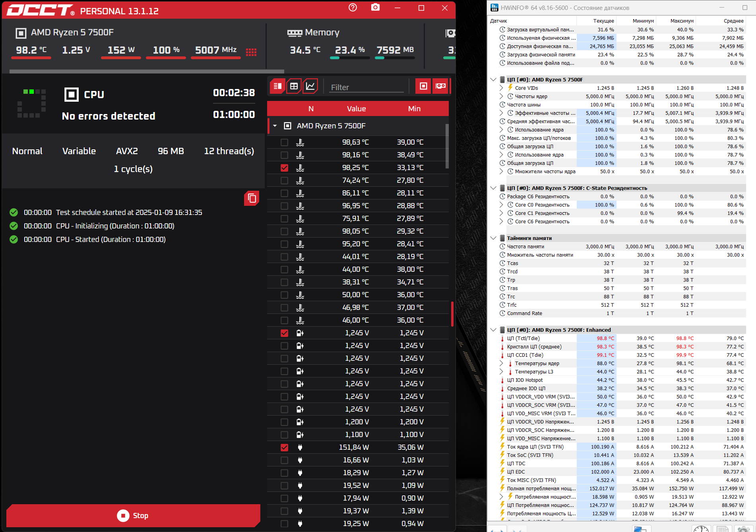This screenshot has width=756, height=532.
Task: Sort OCCT sensors by the Value column header
Action: (x=356, y=108)
